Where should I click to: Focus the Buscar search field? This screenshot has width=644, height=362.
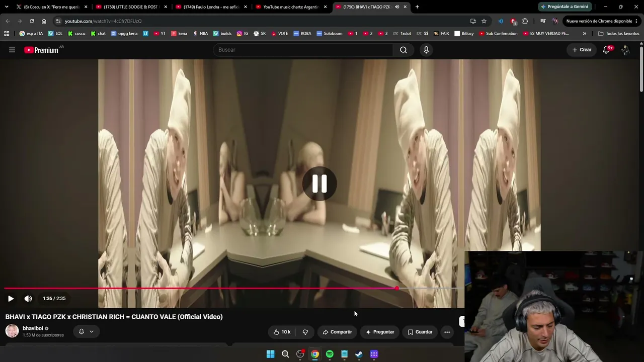click(303, 50)
